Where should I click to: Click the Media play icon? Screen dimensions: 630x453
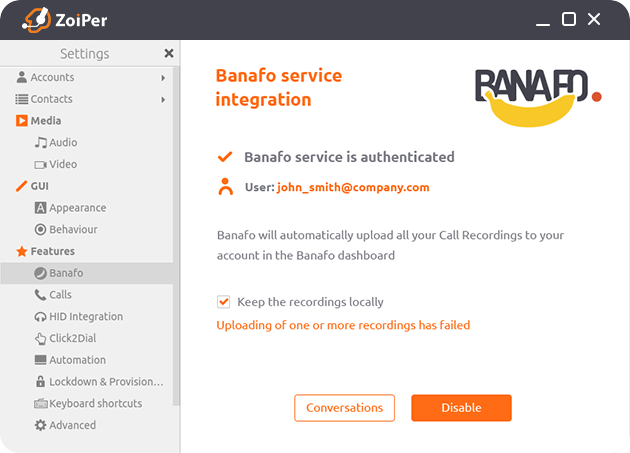[x=22, y=121]
